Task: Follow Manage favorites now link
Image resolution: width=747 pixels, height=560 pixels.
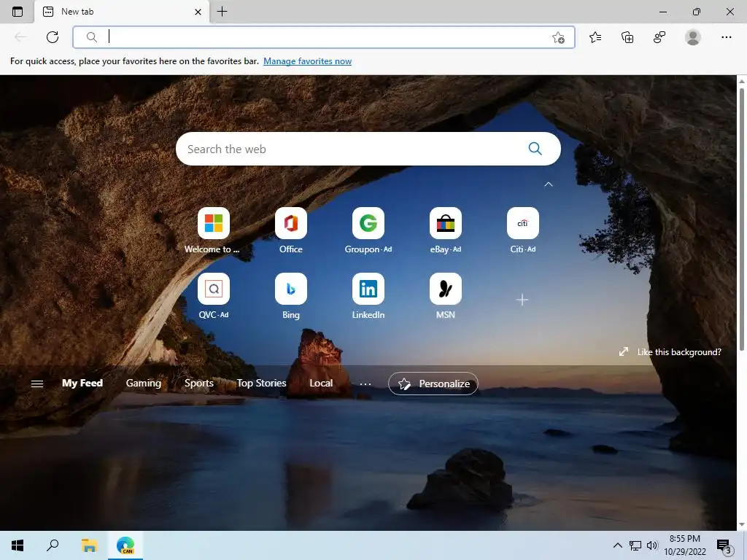Action: pyautogui.click(x=307, y=61)
